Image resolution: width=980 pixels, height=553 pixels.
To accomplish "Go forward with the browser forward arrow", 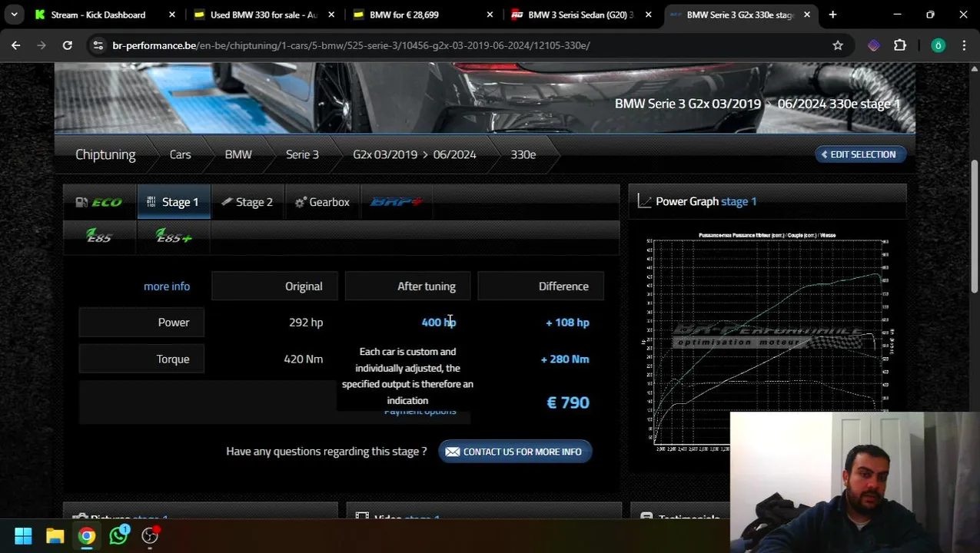I will (x=42, y=45).
